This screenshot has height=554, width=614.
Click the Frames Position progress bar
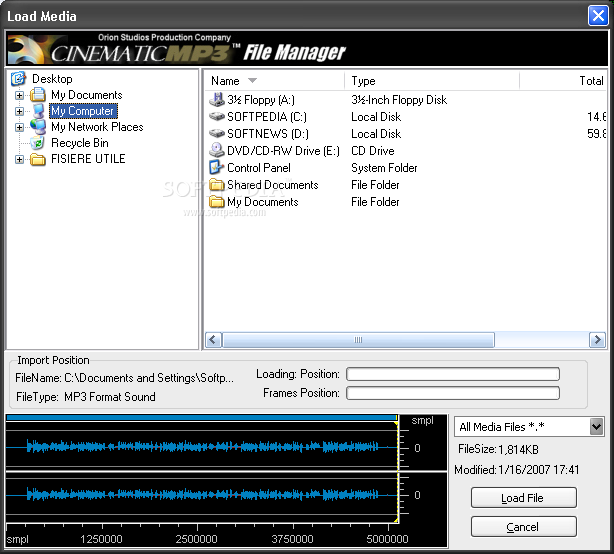pyautogui.click(x=453, y=393)
